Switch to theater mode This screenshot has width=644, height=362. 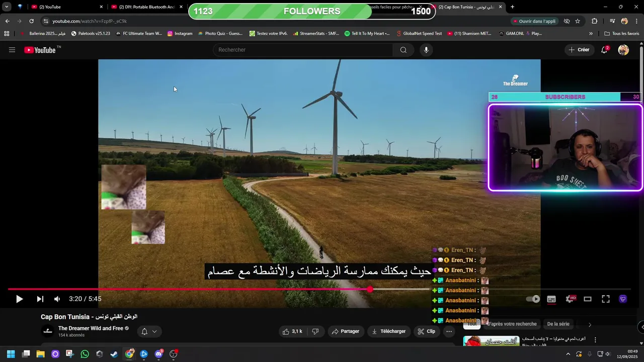coord(588,299)
